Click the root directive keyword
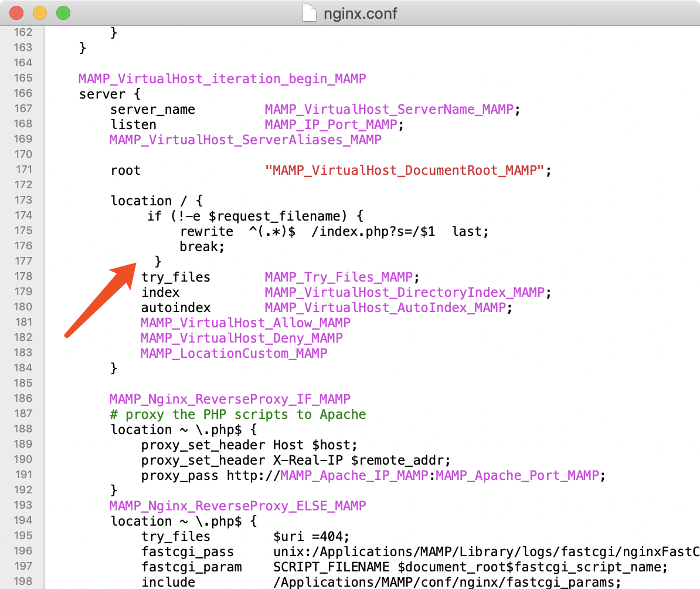The width and height of the screenshot is (700, 589). coord(125,170)
